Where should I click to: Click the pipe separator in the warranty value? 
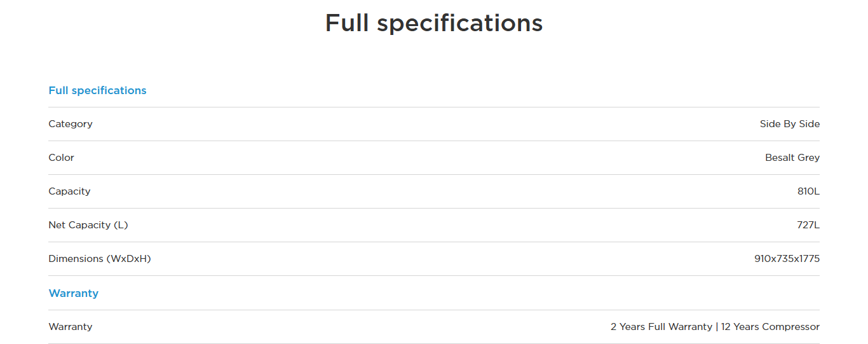pos(717,327)
